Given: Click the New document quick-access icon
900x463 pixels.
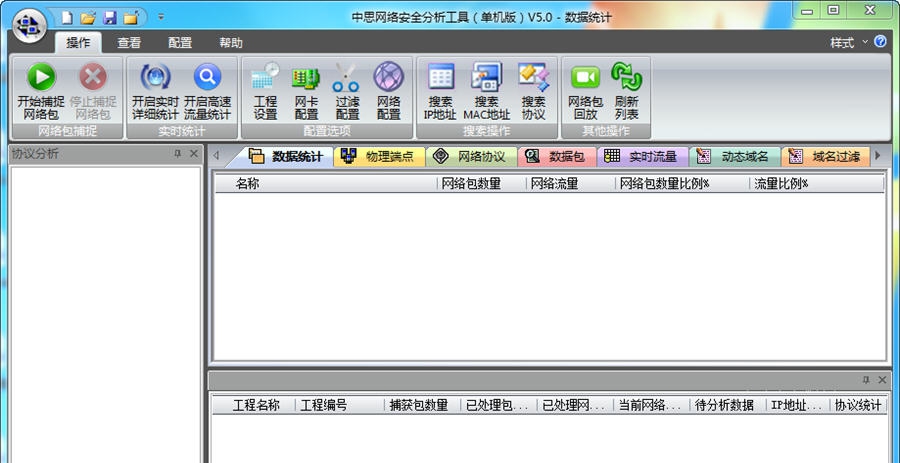Looking at the screenshot, I should point(67,18).
